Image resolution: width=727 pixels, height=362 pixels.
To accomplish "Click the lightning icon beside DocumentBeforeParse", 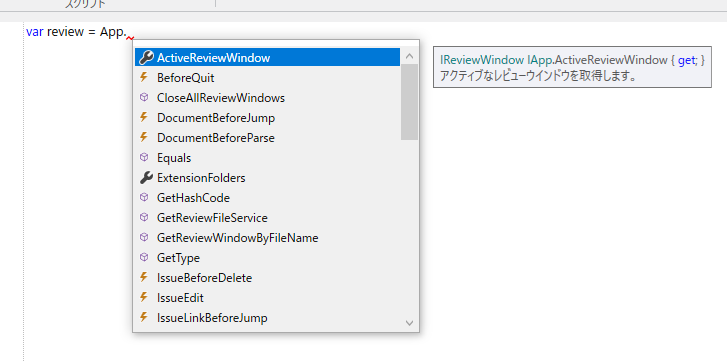I will click(x=144, y=137).
